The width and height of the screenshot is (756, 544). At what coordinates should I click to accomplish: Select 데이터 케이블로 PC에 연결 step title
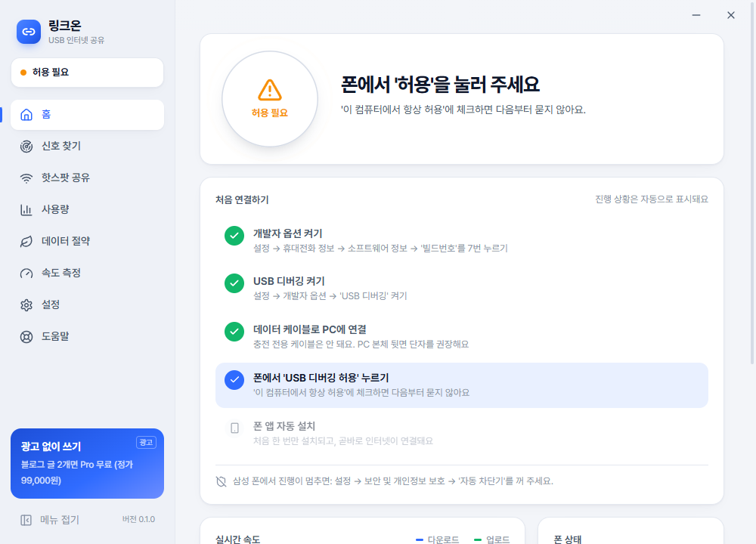(309, 329)
